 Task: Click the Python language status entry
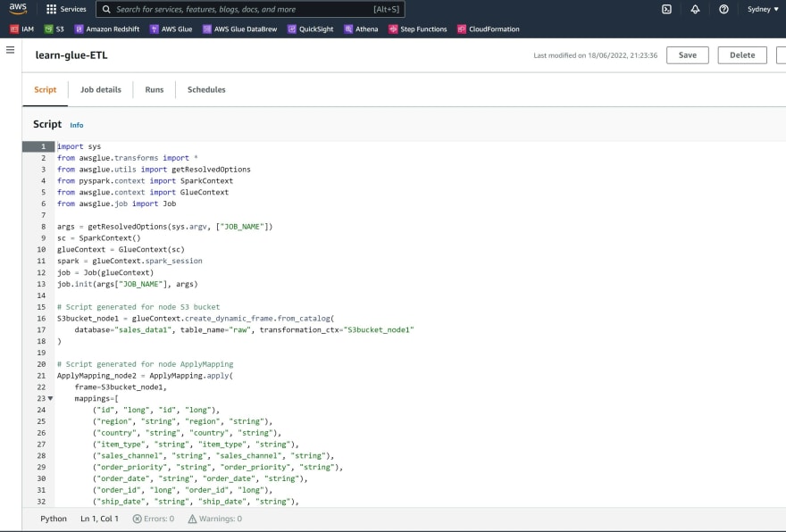click(54, 519)
